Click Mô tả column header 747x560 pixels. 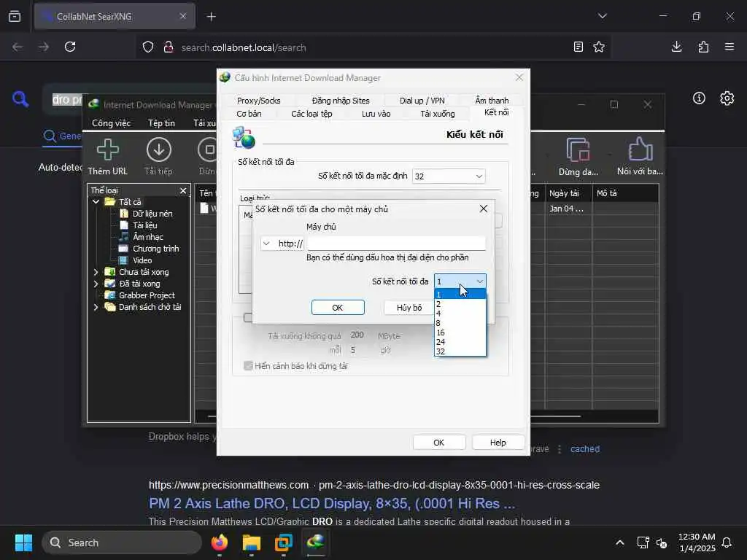pyautogui.click(x=625, y=192)
